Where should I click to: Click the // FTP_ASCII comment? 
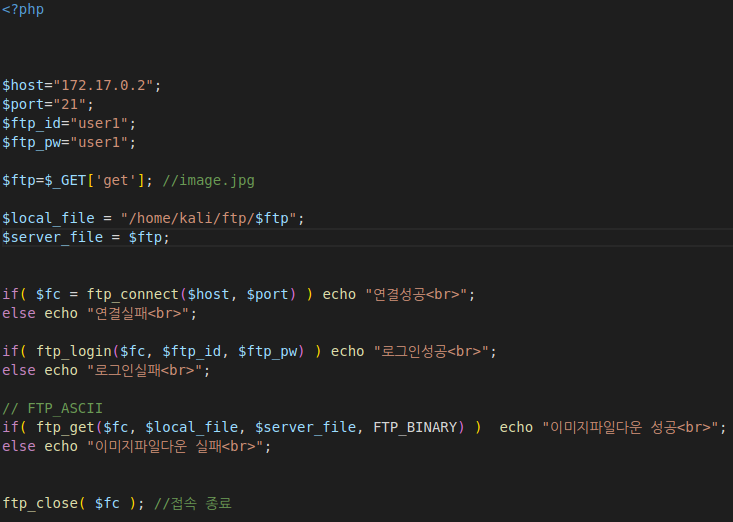click(52, 408)
